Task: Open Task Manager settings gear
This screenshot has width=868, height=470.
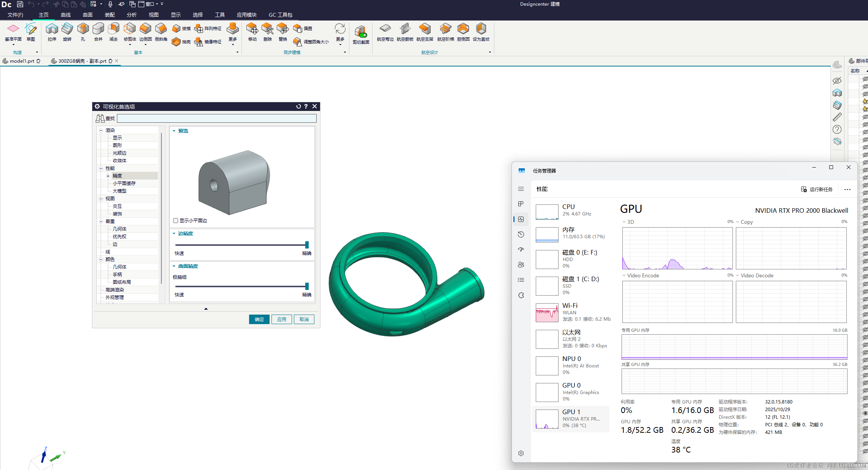Action: tap(521, 453)
